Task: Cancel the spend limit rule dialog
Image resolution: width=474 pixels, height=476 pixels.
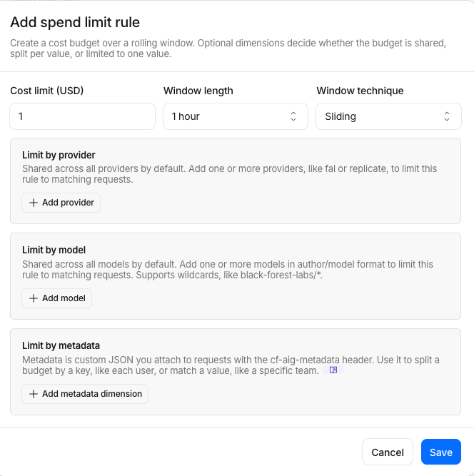Action: (388, 452)
